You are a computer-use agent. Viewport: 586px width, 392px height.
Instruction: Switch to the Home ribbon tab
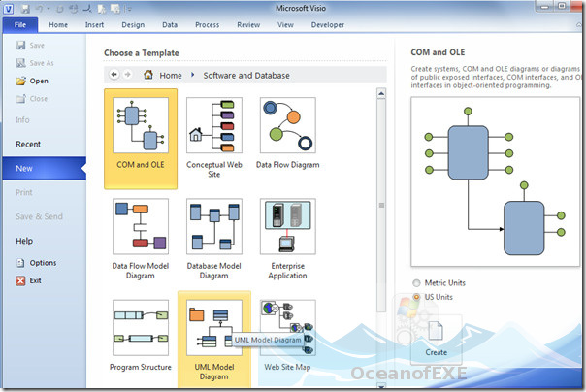(x=58, y=25)
